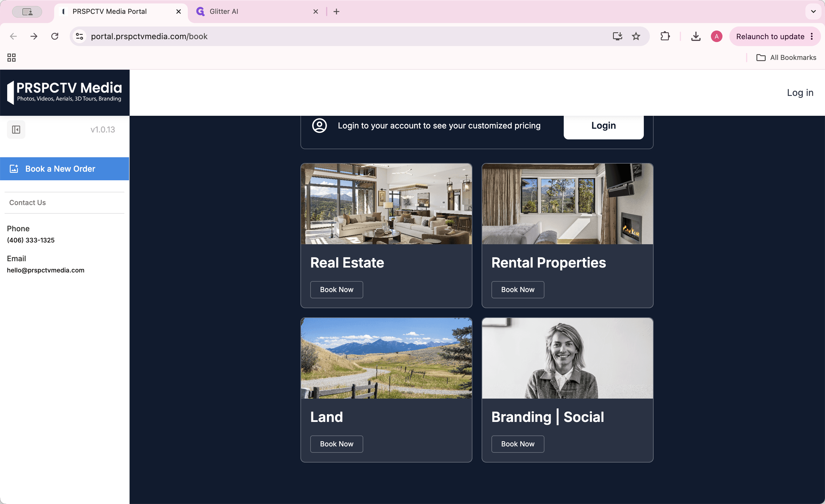
Task: Close the PRSPCTV Media Portal tab
Action: [179, 12]
